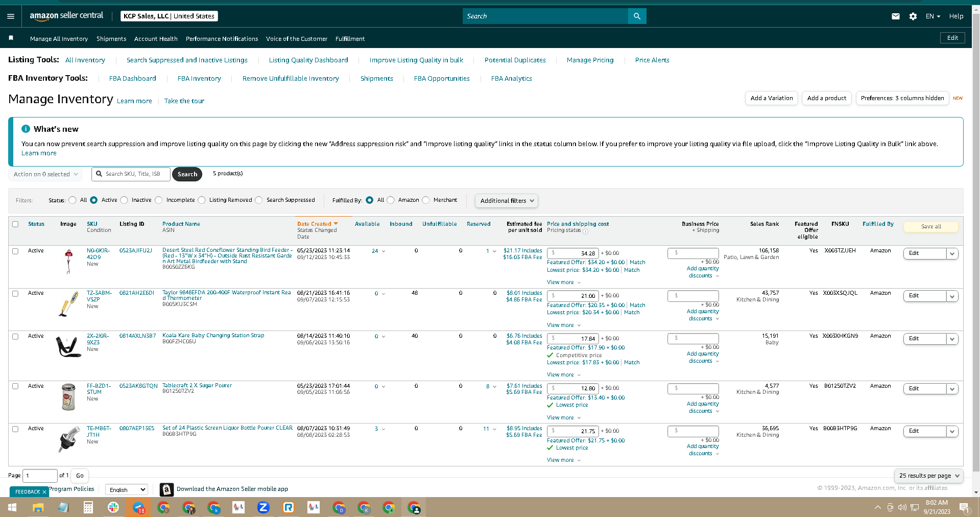This screenshot has width=980, height=517.
Task: Expand Add quantity discounts for Koala Kare row
Action: click(703, 357)
